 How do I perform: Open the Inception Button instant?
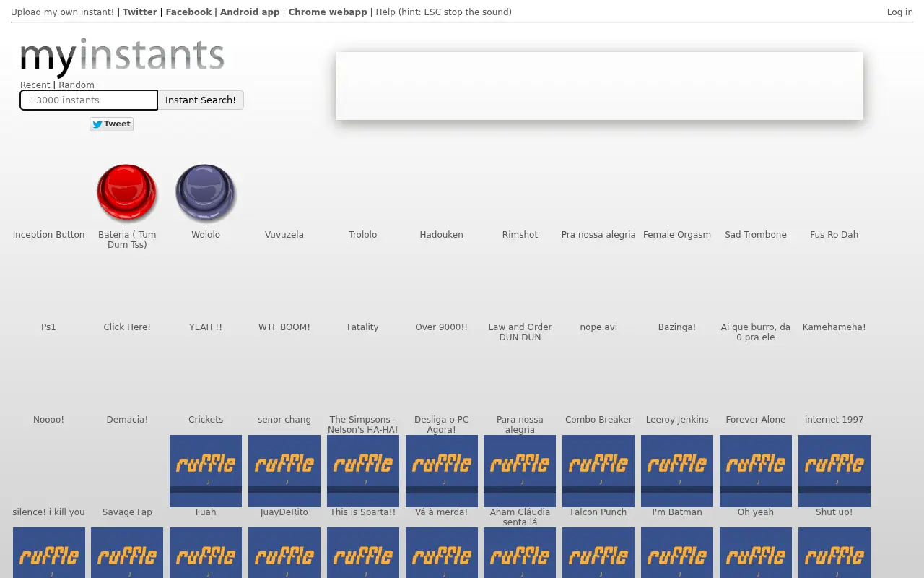pyautogui.click(x=48, y=235)
